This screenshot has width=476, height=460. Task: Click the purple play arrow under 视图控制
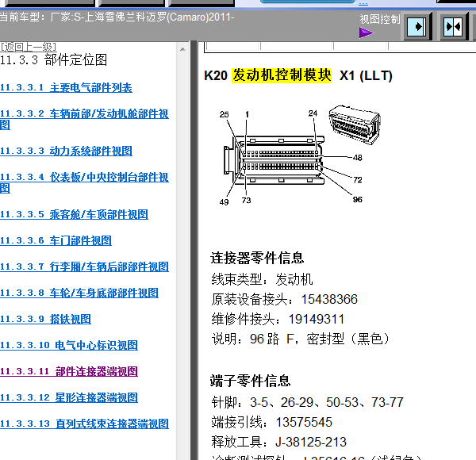[x=366, y=33]
